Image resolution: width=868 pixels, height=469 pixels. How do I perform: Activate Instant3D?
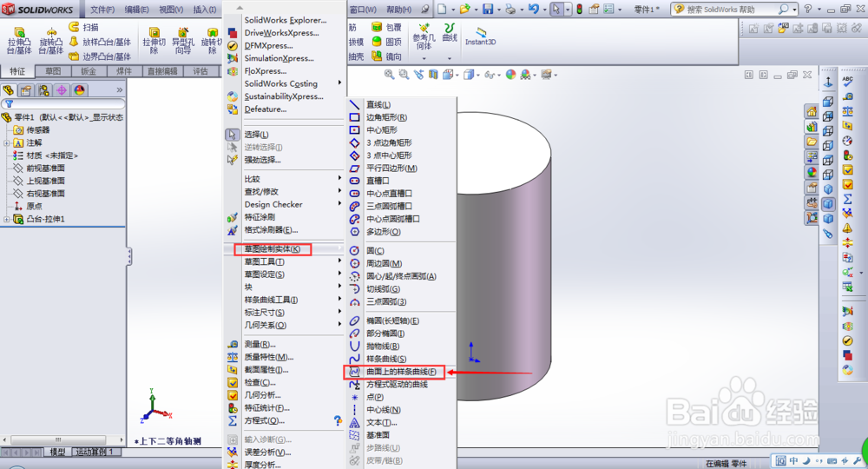480,36
